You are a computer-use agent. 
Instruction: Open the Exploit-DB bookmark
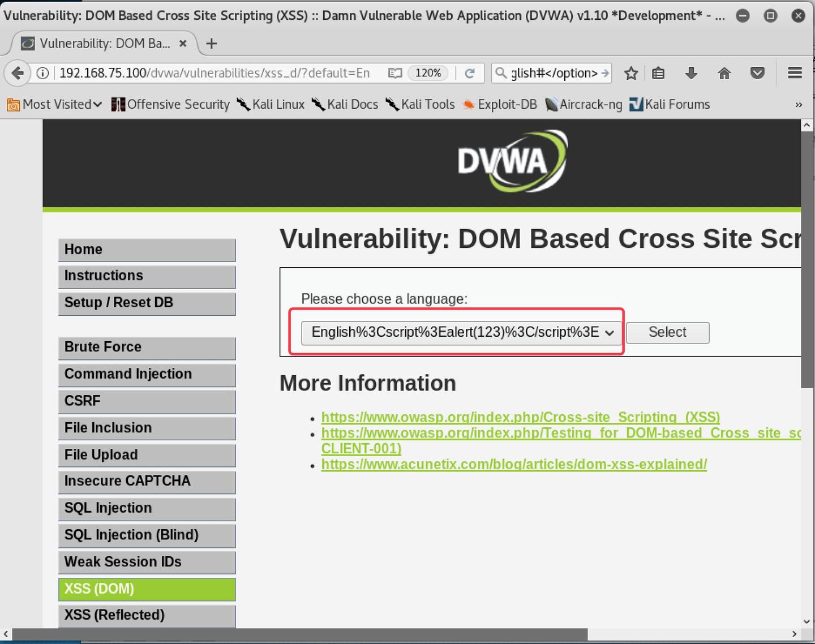[499, 104]
